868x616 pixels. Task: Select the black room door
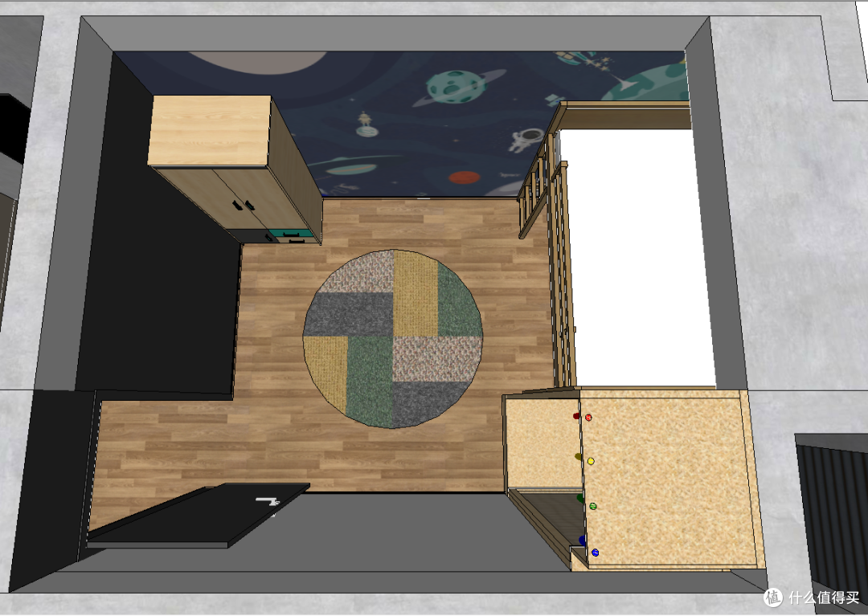(198, 516)
